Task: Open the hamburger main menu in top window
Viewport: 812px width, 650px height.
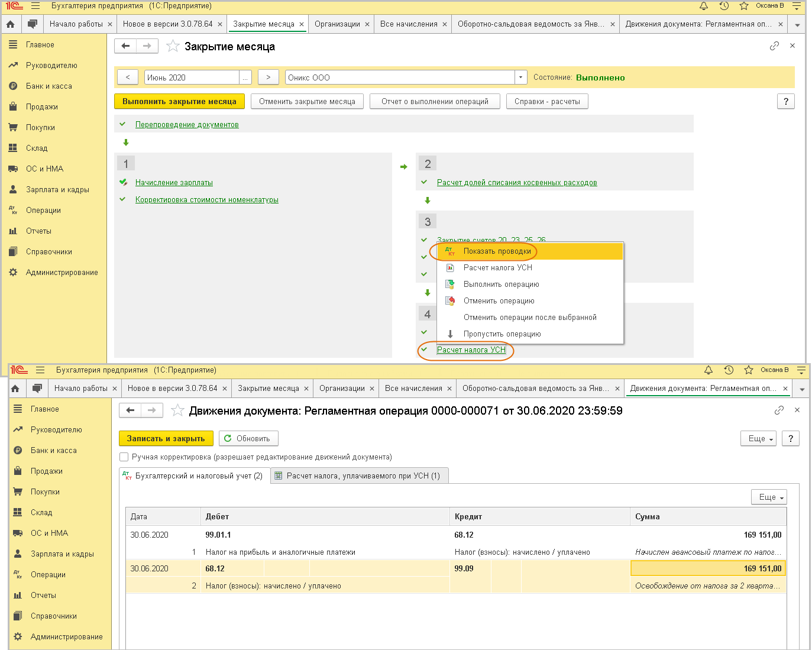Action: point(35,6)
